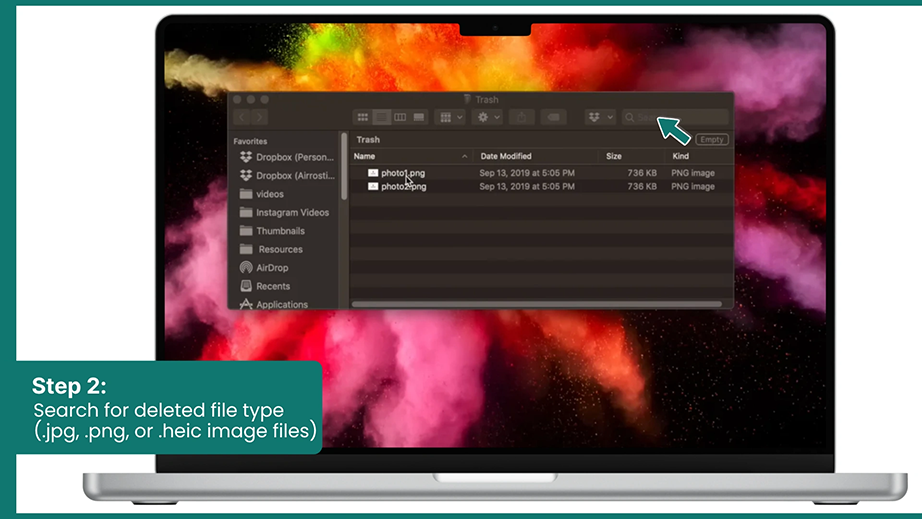The width and height of the screenshot is (922, 519).
Task: Click the Favorites sidebar heading
Action: [250, 141]
